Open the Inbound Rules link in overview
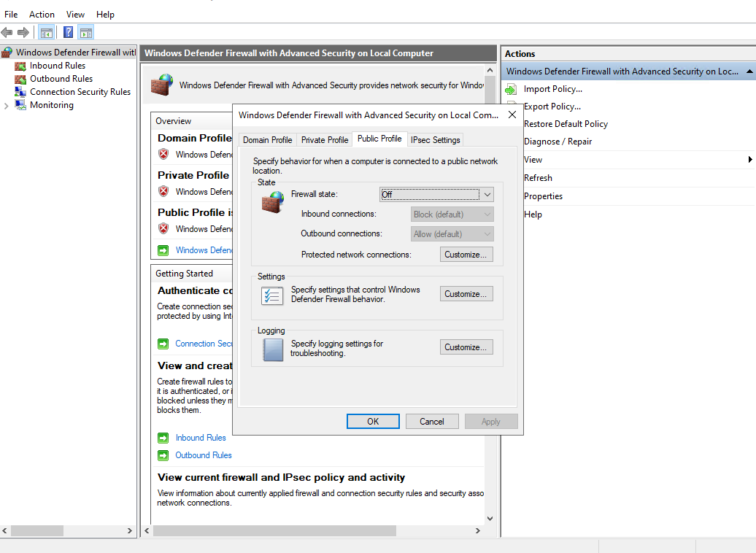Screen dimensions: 756x553 (x=201, y=438)
